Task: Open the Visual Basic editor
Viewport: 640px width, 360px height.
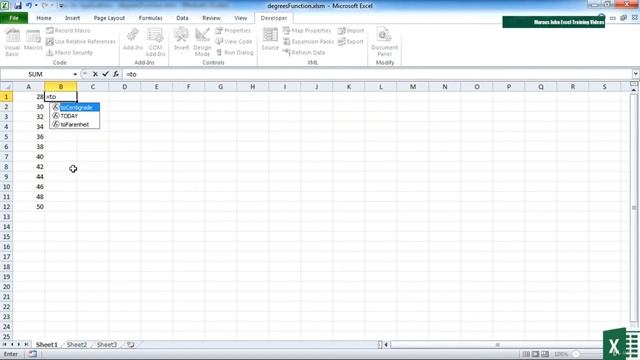Action: 12,42
